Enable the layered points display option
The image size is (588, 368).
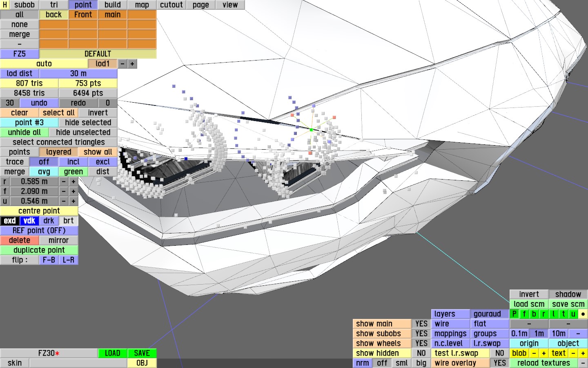(x=59, y=152)
